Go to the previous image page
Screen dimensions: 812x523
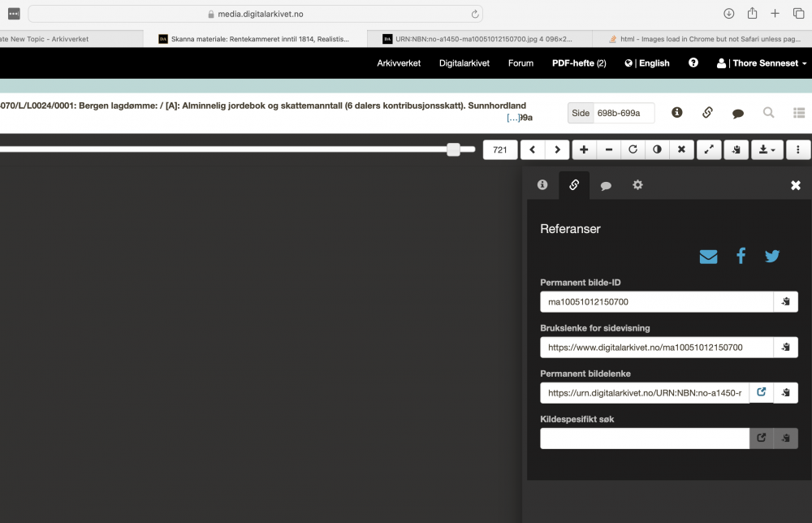(533, 149)
